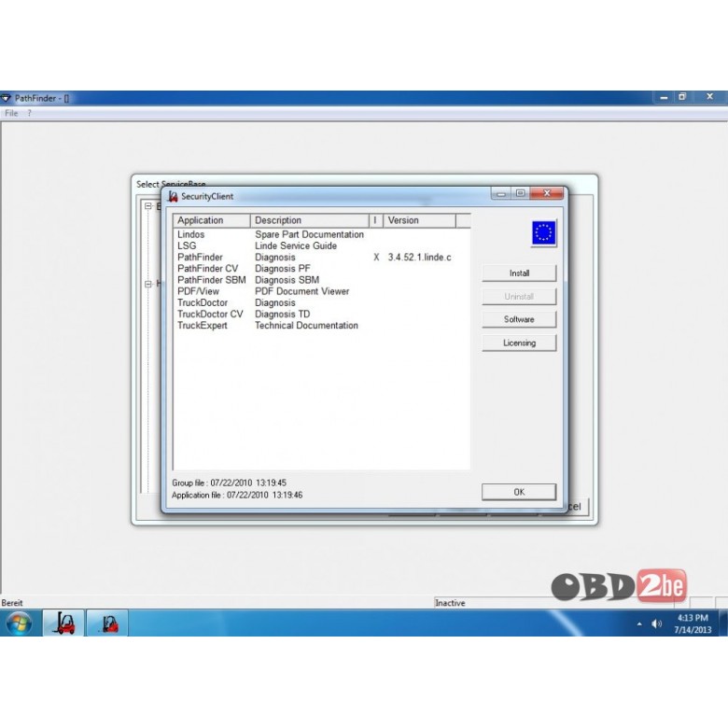Maximize the SecurityClient dialog
This screenshot has width=728, height=728.
[520, 193]
